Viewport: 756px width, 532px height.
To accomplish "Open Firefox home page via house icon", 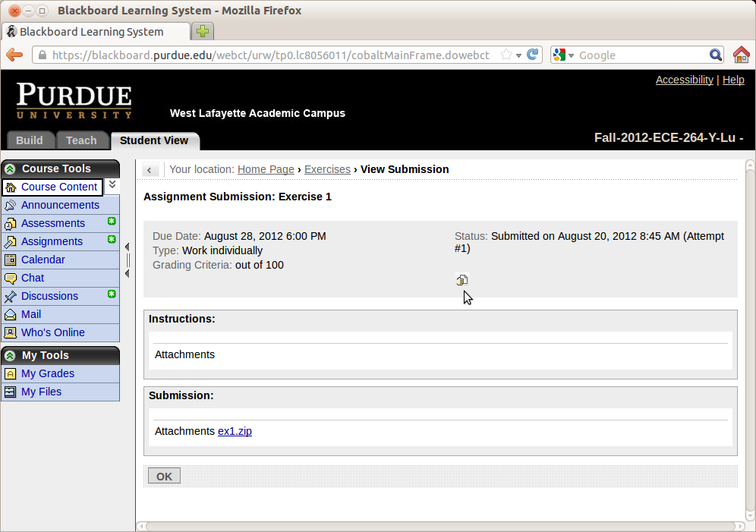I will (741, 55).
